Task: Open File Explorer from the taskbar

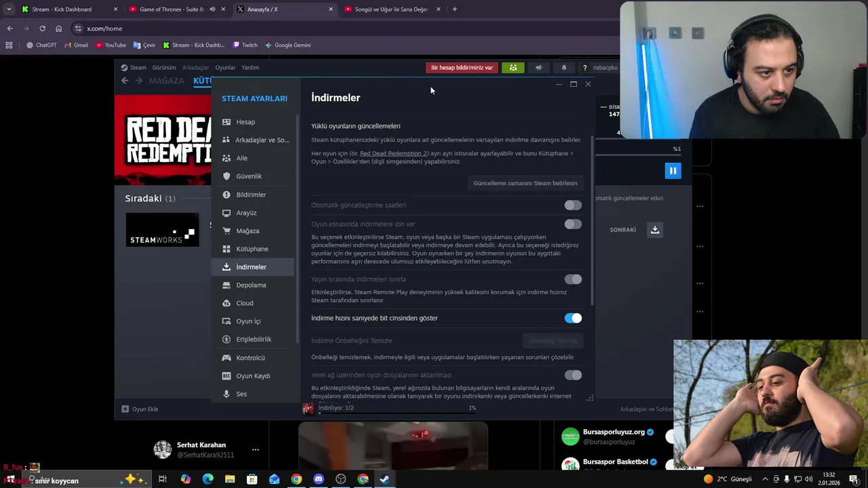Action: [230, 479]
